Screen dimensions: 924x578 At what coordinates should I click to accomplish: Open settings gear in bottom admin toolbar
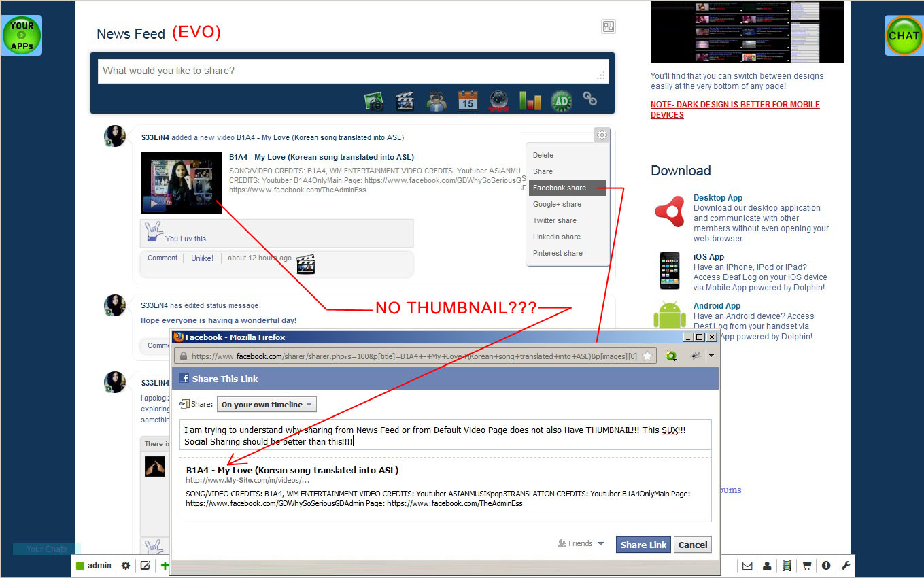[x=126, y=566]
